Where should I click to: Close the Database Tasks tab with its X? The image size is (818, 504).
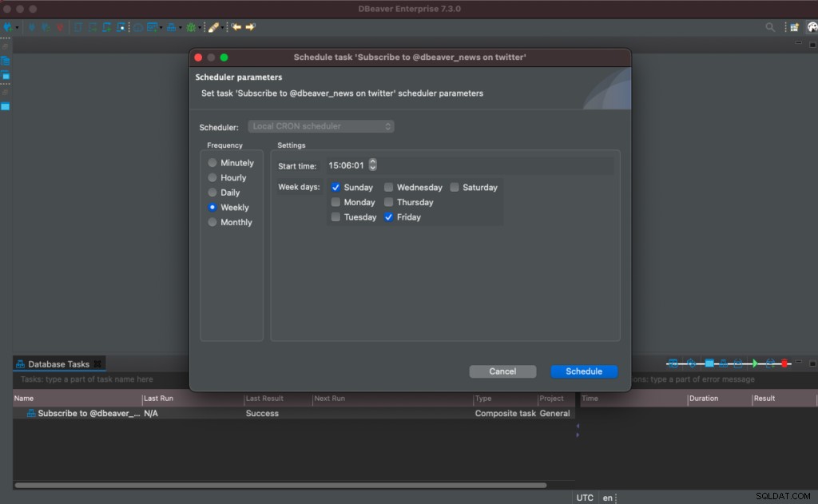coord(97,363)
